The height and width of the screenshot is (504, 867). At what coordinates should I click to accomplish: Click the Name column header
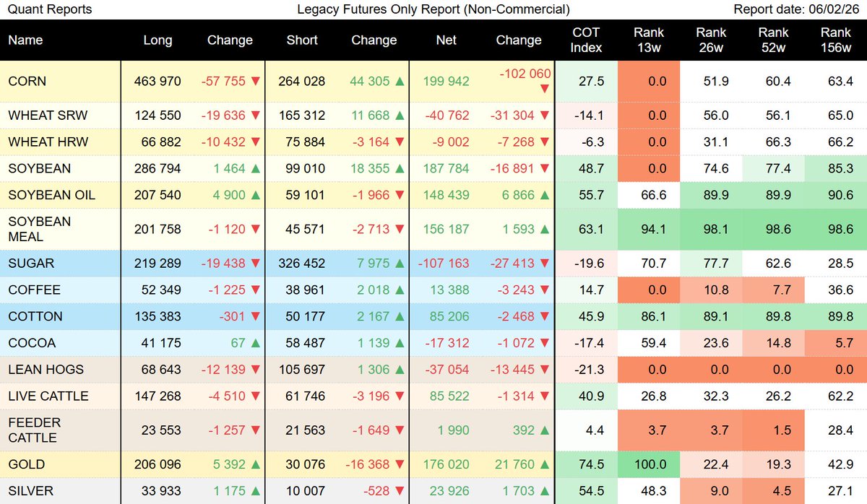[25, 40]
